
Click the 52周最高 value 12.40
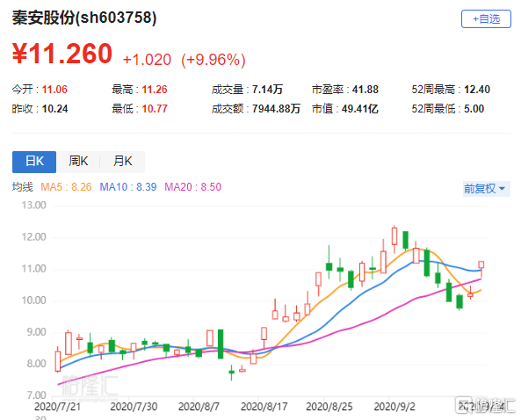pos(477,90)
